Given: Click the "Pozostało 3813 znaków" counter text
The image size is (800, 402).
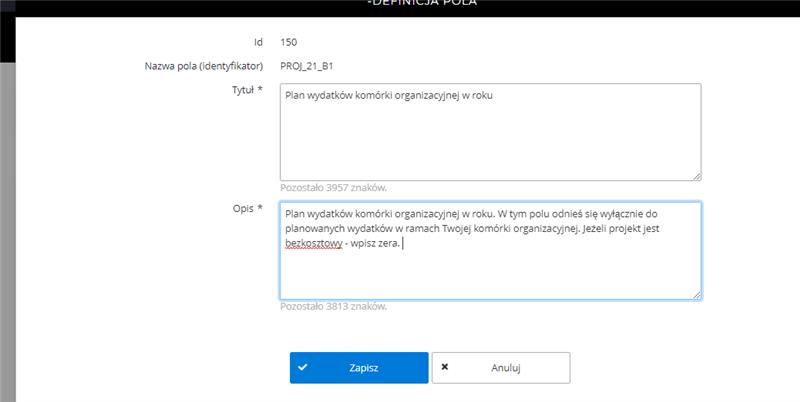Looking at the screenshot, I should [x=333, y=306].
